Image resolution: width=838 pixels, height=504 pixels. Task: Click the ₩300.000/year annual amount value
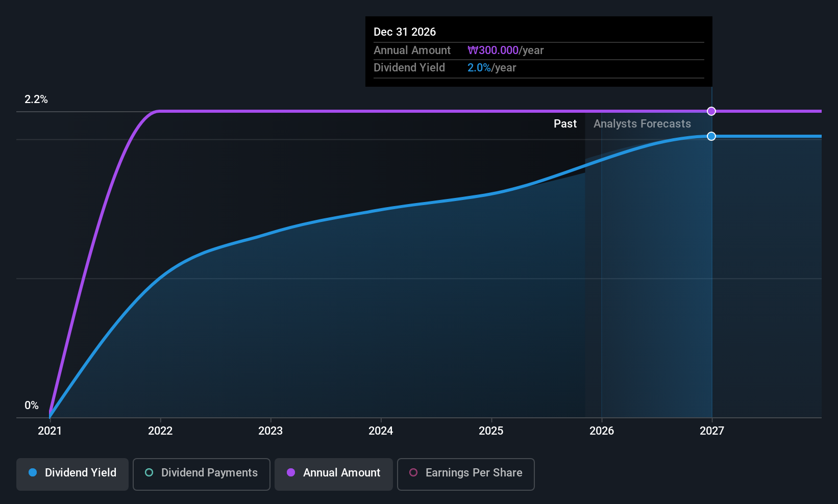[x=506, y=51]
